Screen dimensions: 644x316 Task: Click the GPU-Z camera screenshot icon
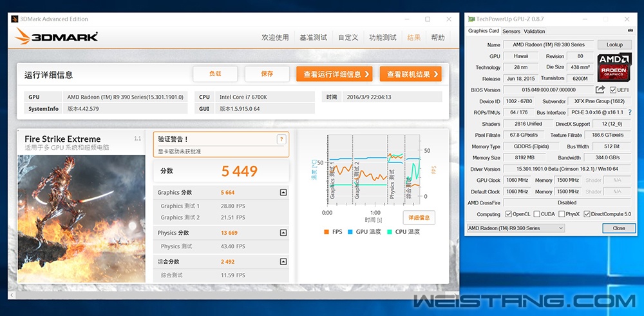[x=630, y=30]
